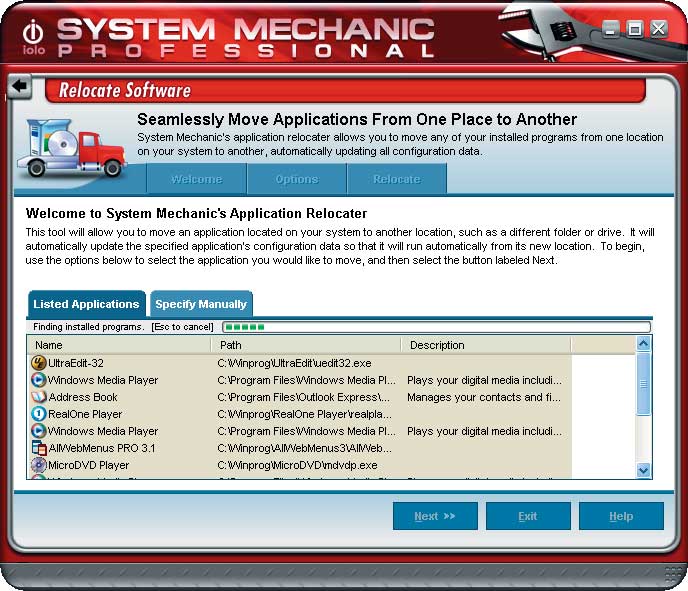
Task: Sort list by Description column header
Action: pos(486,345)
